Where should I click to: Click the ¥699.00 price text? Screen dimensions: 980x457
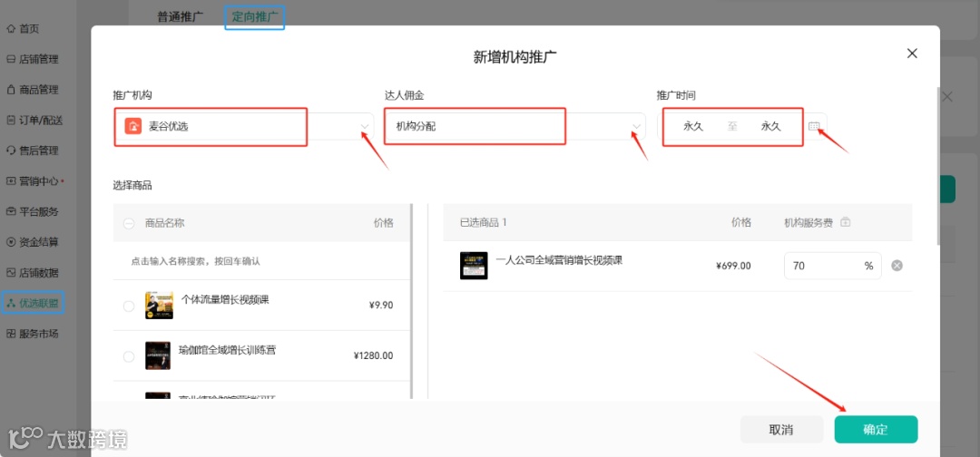pyautogui.click(x=734, y=266)
